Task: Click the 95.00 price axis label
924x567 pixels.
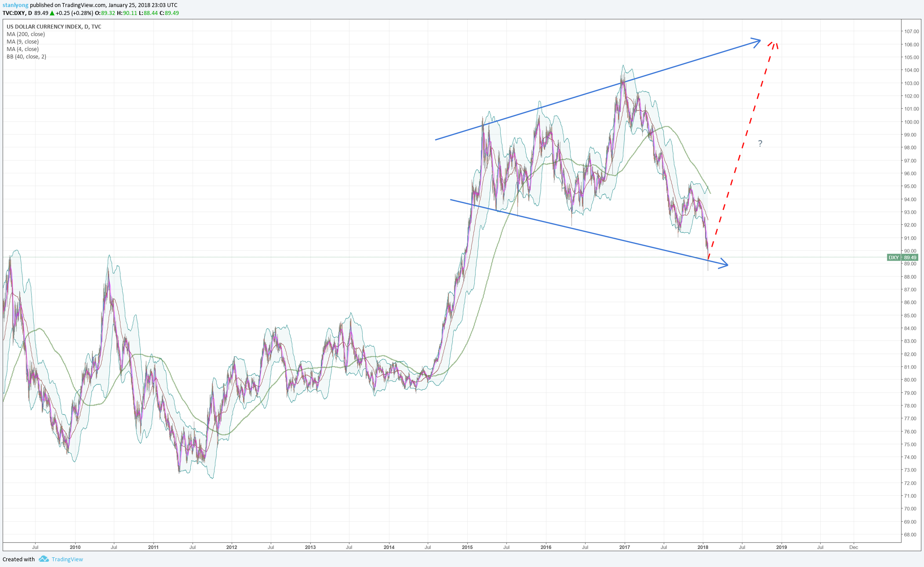Action: [910, 186]
